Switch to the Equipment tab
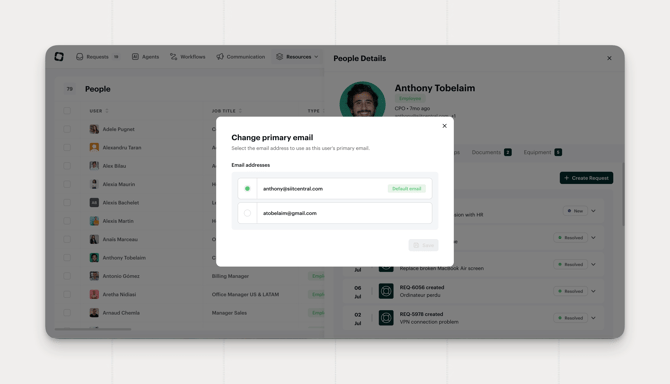Screen dimensions: 670x384 543,152
